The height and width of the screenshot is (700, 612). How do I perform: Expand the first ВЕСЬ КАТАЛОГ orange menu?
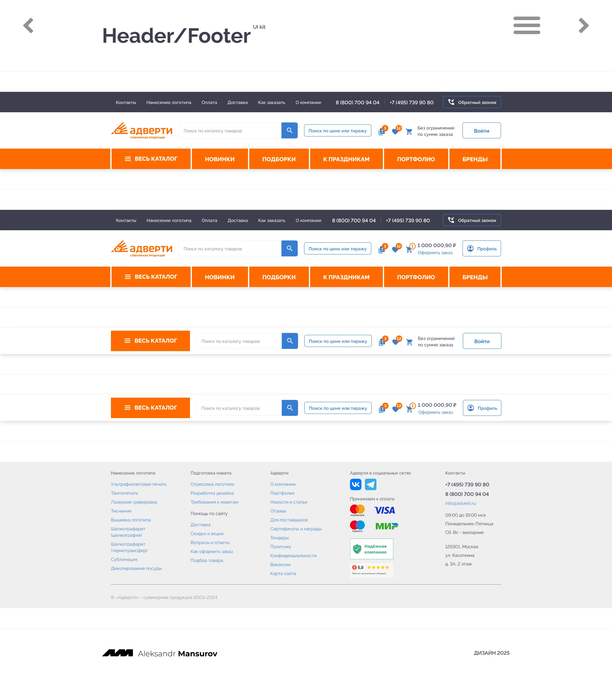150,159
